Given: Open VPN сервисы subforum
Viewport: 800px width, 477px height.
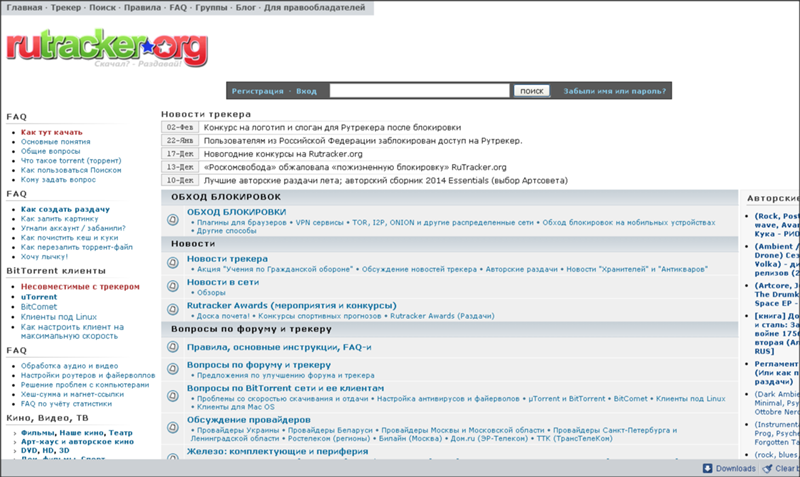Looking at the screenshot, I should pos(319,223).
